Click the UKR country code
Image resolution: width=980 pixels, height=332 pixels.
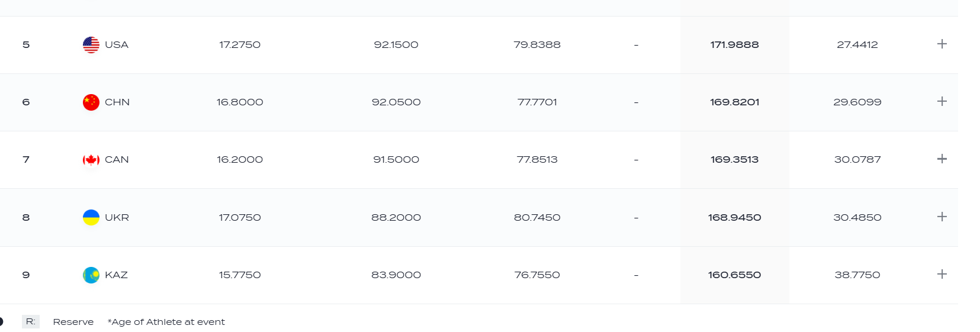click(117, 218)
